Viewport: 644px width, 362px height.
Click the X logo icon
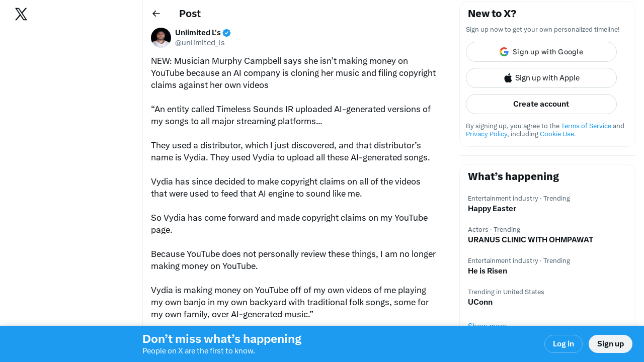(x=21, y=14)
